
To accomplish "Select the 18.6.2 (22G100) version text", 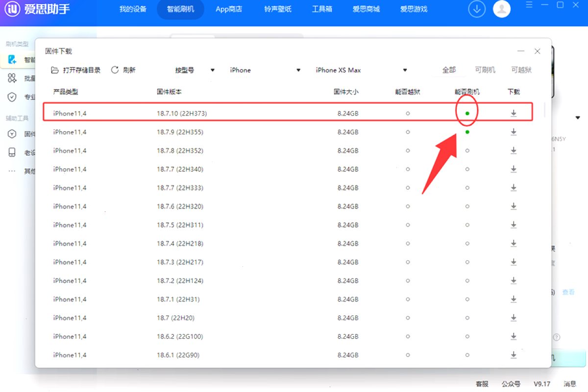I will [x=180, y=337].
